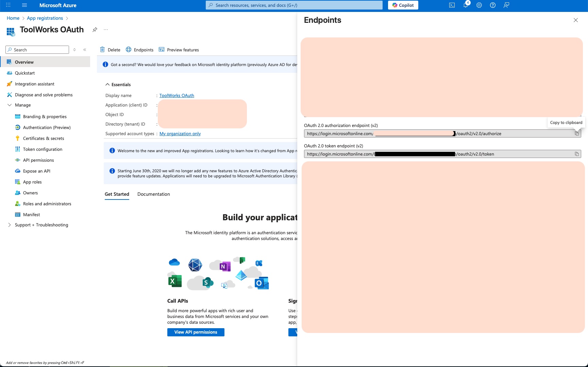Pin ToolWorks OAuth to dashboard
Image resolution: width=588 pixels, height=367 pixels.
tap(95, 29)
